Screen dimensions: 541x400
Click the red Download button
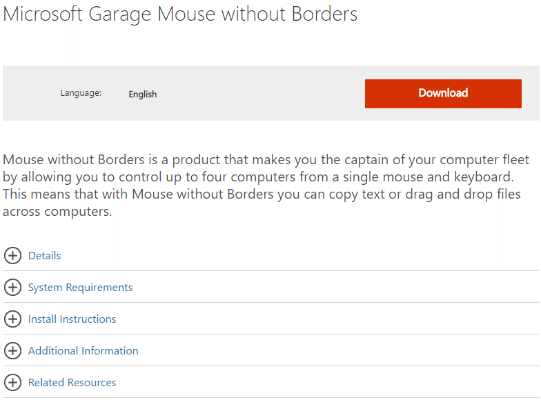(x=443, y=94)
